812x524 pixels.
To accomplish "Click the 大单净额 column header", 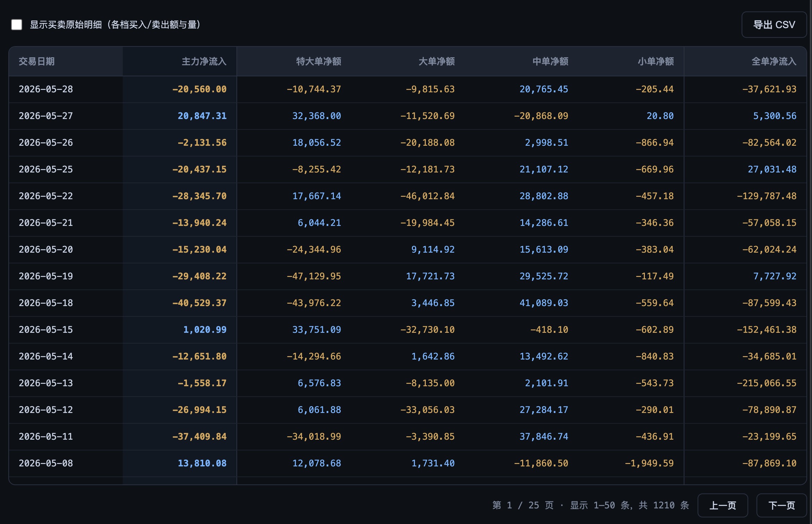I will [x=437, y=61].
